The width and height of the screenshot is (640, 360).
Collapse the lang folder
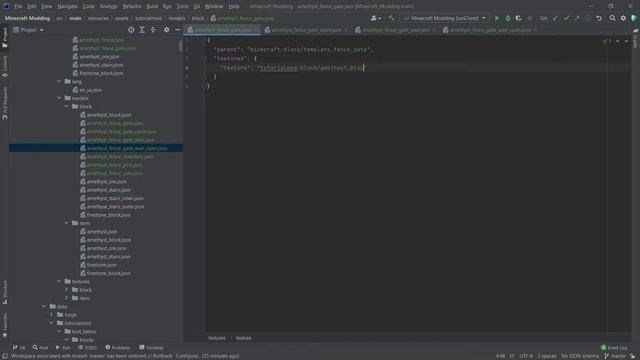[x=59, y=82]
